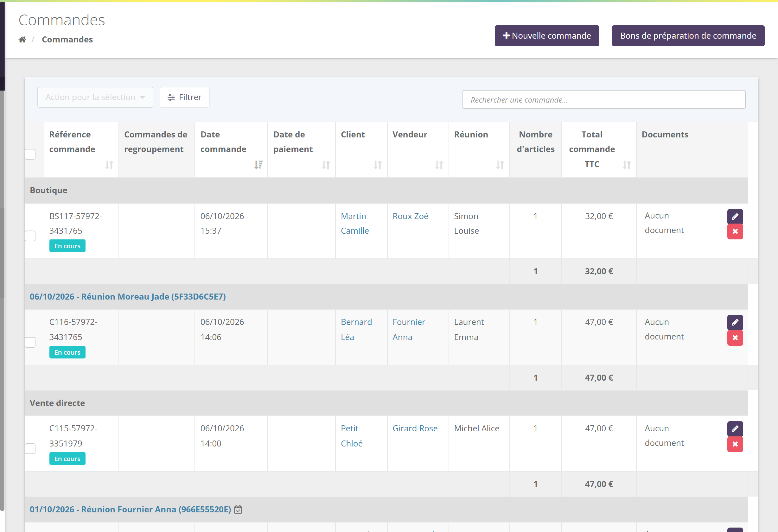Select checkbox for order C115-57972-3351979
This screenshot has width=778, height=532.
(30, 449)
